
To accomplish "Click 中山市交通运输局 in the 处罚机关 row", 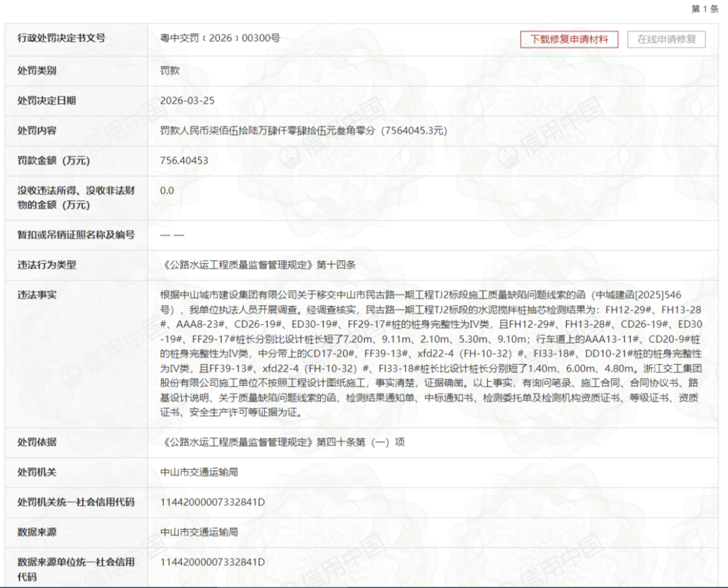I will [199, 472].
